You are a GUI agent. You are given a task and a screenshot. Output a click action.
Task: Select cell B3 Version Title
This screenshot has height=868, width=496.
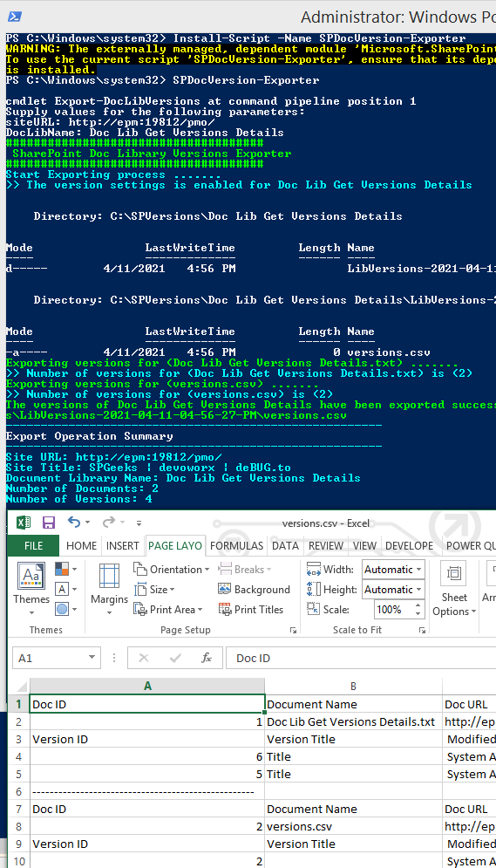pyautogui.click(x=353, y=739)
